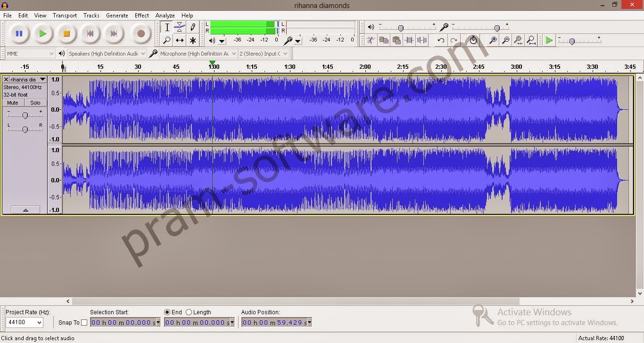Screen dimensions: 644x343
Task: Adjust the output volume slider knob
Action: 400,28
